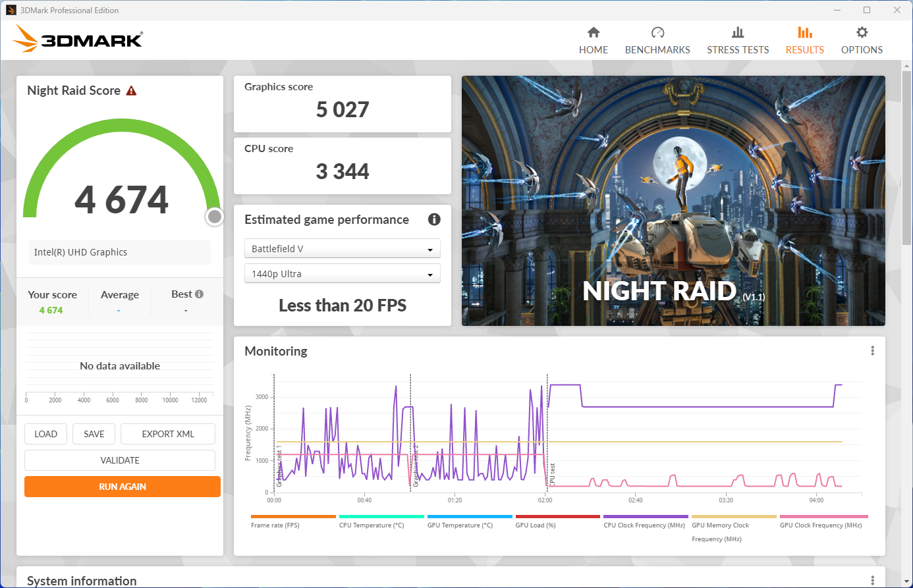Open the Home screen

pos(593,40)
